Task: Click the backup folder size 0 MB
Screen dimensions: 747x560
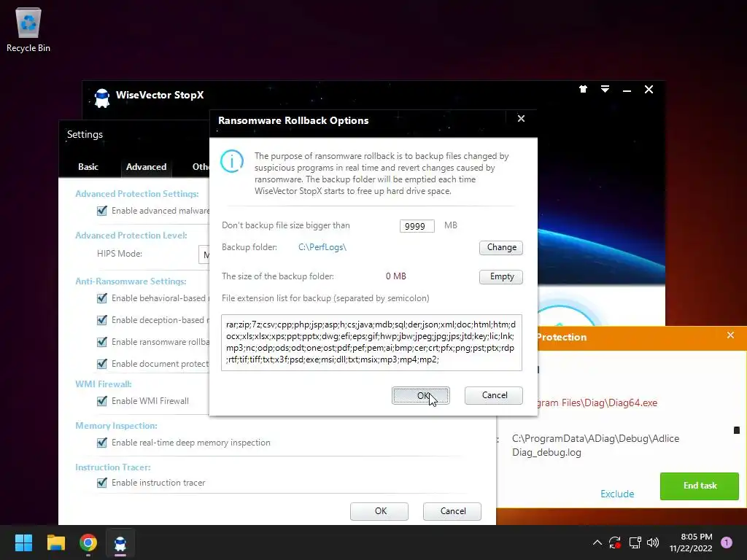Action: [396, 276]
